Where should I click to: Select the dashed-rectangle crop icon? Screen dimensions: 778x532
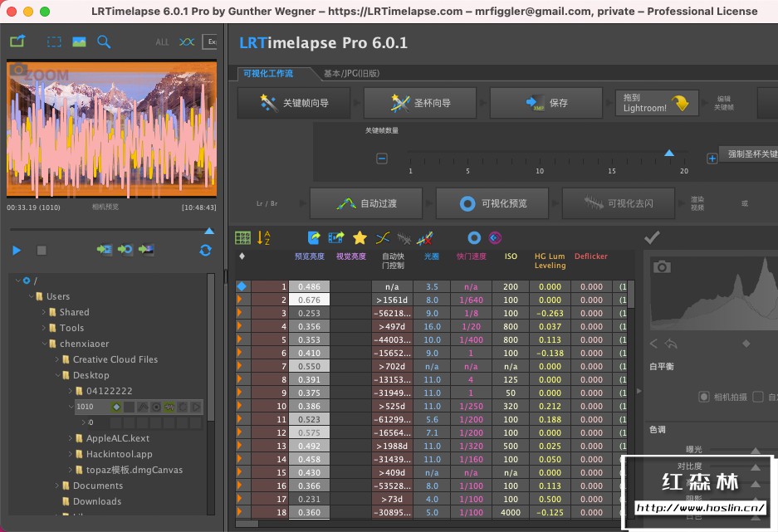tap(54, 41)
